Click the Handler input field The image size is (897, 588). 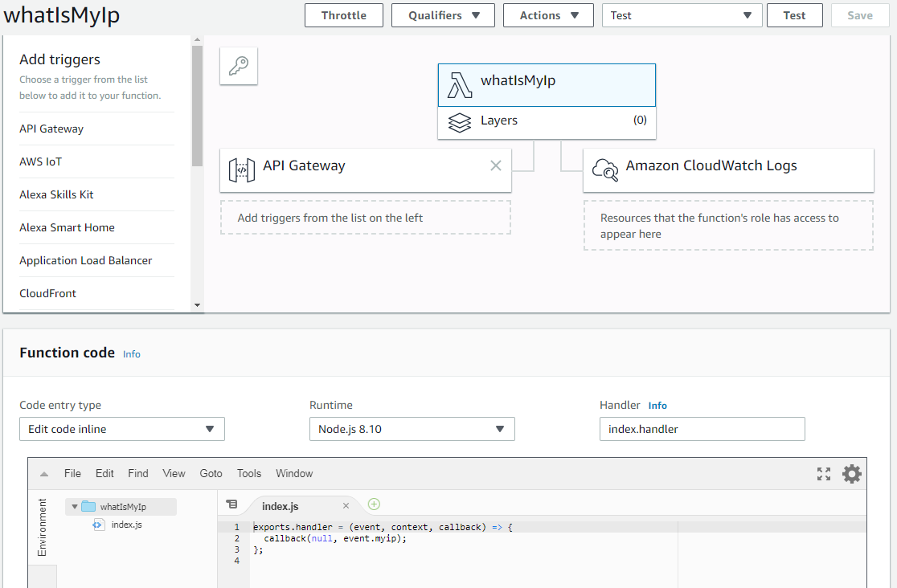pyautogui.click(x=702, y=429)
